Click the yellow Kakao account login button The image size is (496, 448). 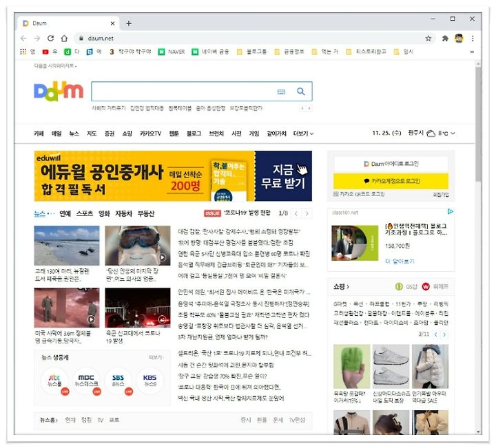(x=391, y=181)
